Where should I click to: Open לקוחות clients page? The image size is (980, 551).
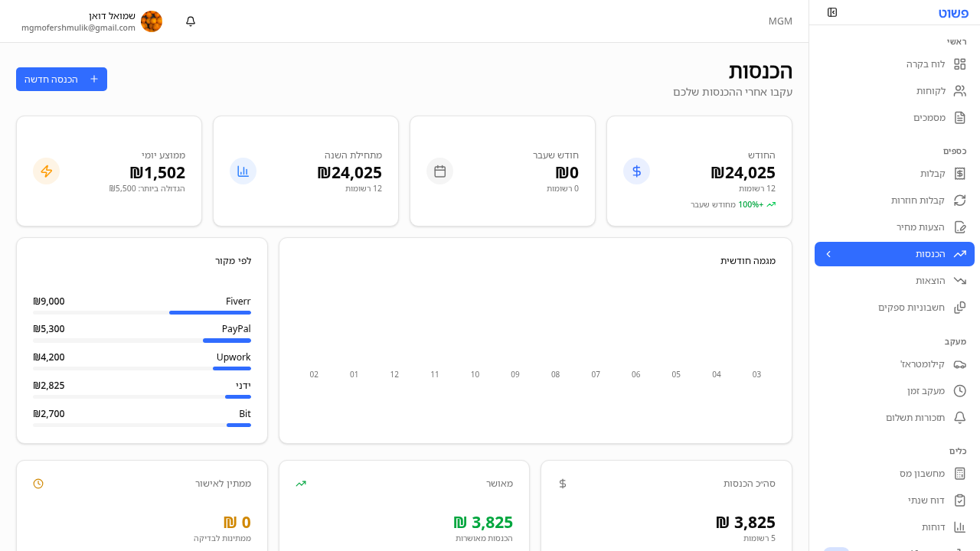[930, 91]
